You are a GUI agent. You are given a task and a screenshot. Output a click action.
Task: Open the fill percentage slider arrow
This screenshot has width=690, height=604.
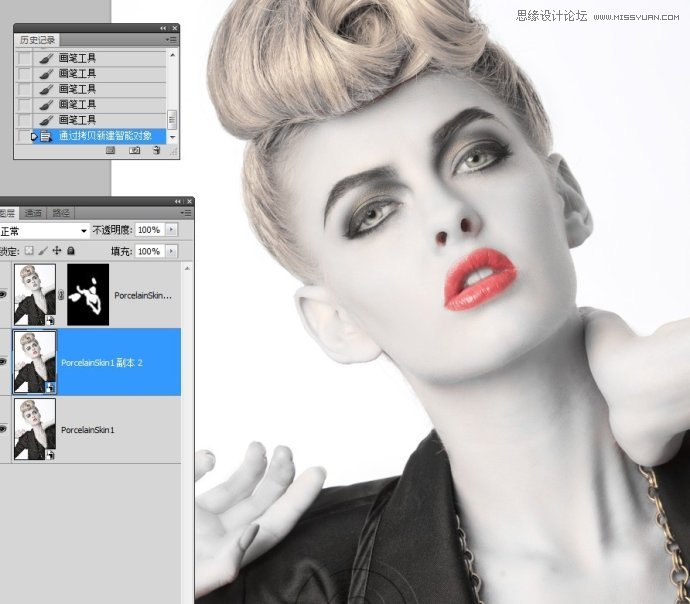[x=172, y=251]
